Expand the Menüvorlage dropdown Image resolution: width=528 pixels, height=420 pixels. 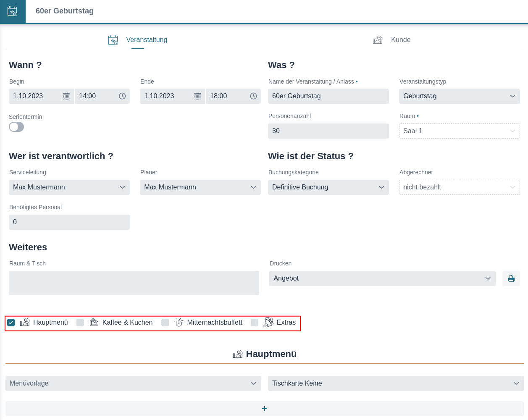coord(133,383)
